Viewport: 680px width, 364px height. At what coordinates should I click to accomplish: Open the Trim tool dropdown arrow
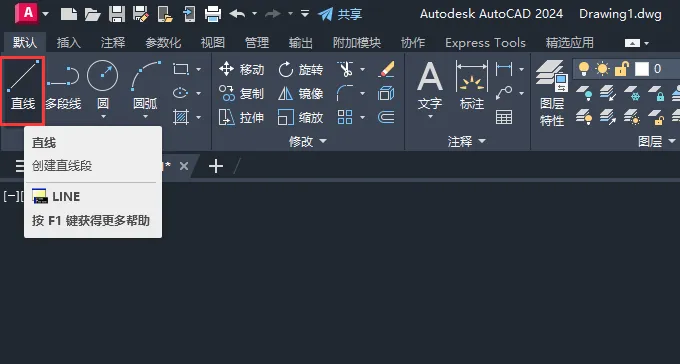click(362, 69)
